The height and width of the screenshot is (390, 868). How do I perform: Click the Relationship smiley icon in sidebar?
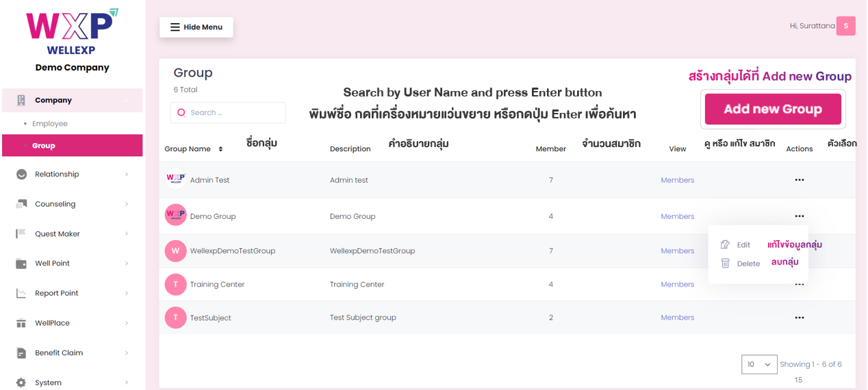(21, 174)
